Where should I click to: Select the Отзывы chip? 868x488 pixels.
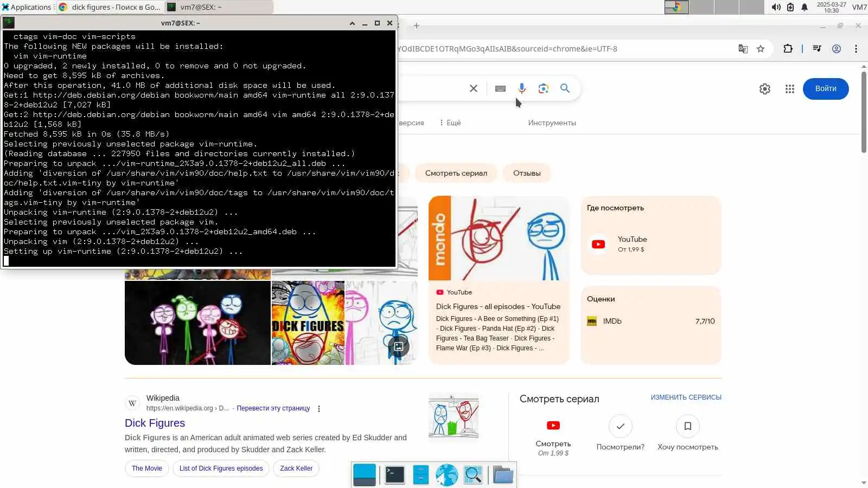click(527, 174)
